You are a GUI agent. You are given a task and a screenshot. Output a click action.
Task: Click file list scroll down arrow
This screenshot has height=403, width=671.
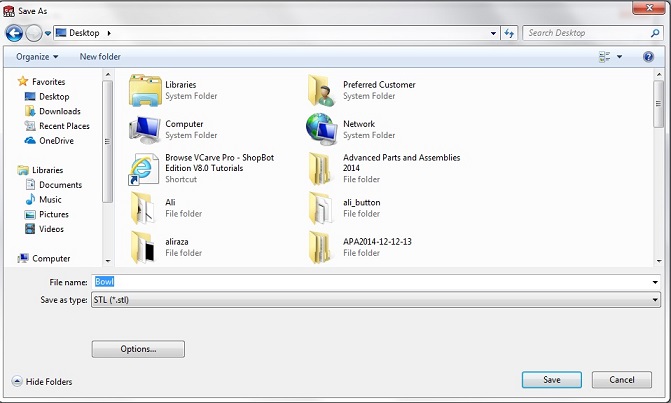point(658,261)
